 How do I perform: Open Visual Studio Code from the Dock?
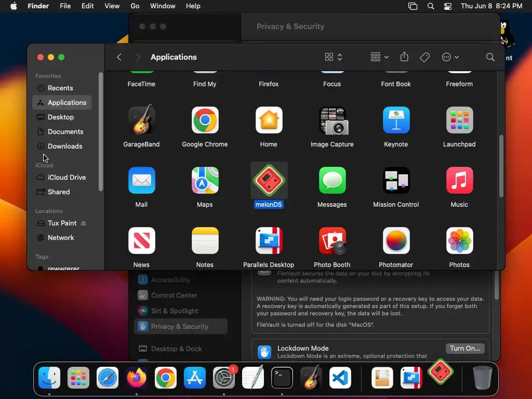click(x=340, y=378)
